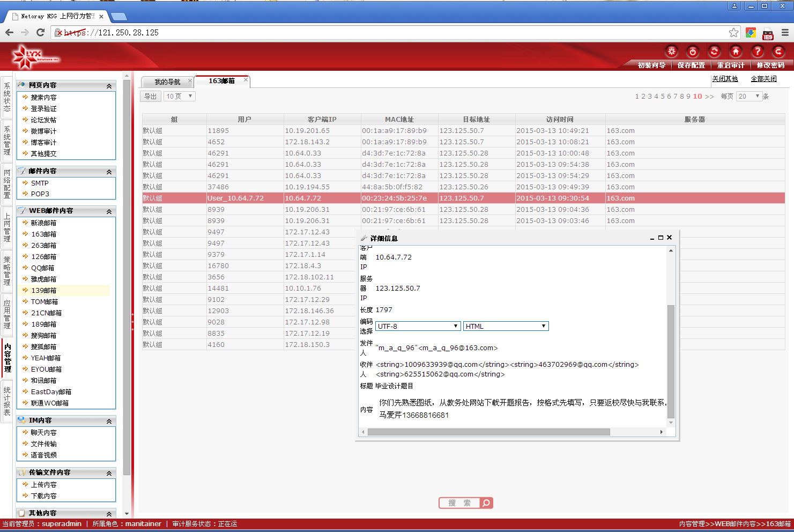Collapse the 网页内容 panel
Viewport: 794px width, 532px height.
click(109, 86)
